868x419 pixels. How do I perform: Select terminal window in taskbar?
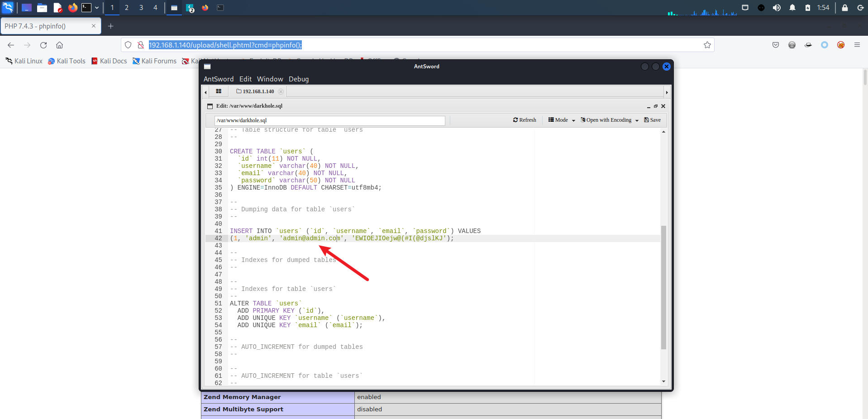pyautogui.click(x=220, y=8)
